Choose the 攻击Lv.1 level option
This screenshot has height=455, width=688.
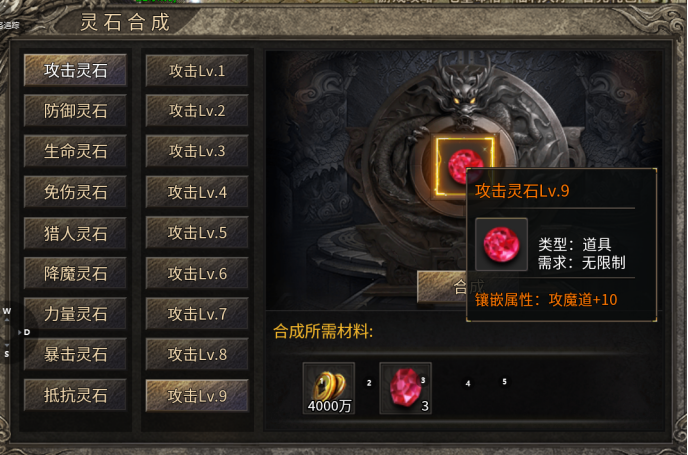pos(197,70)
